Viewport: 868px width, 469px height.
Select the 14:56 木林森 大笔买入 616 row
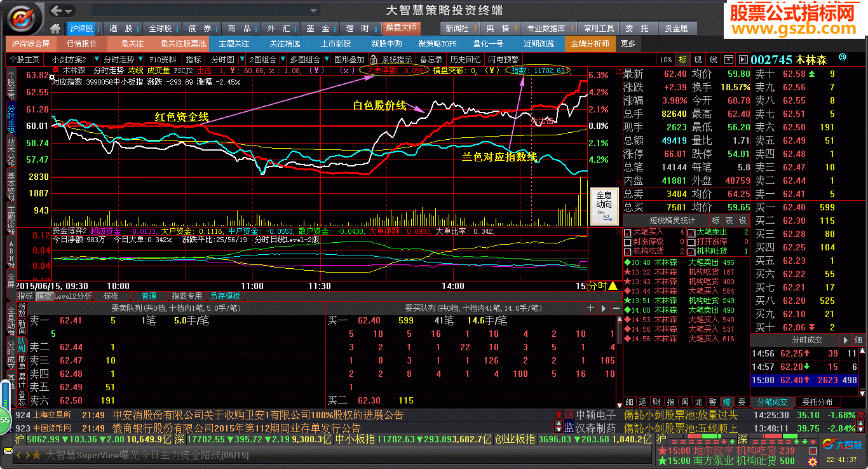point(680,339)
